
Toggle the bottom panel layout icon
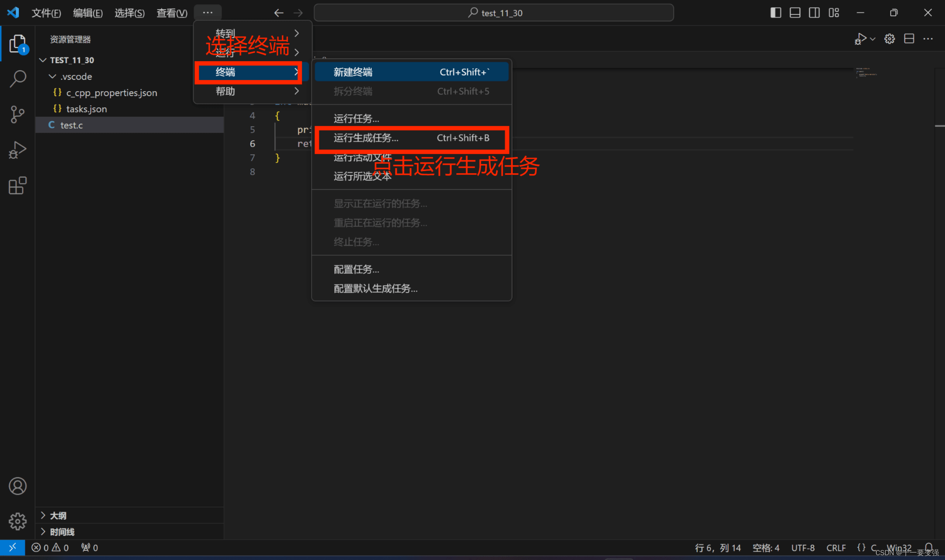pyautogui.click(x=795, y=13)
